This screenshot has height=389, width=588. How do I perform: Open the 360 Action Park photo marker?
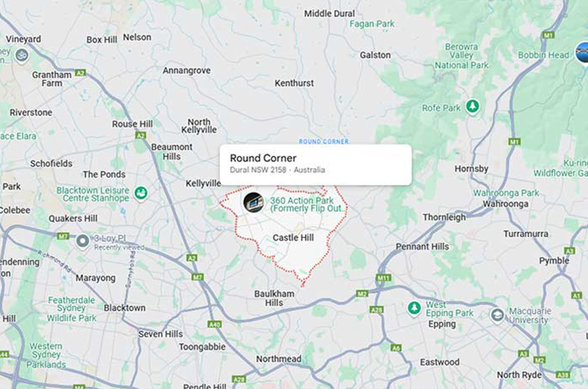point(254,202)
